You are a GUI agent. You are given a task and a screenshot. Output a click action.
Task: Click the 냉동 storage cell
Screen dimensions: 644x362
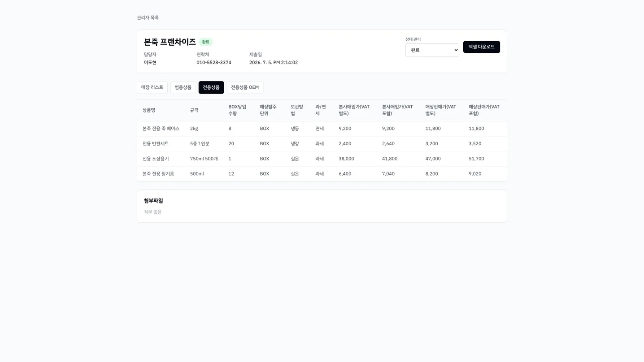click(x=295, y=129)
